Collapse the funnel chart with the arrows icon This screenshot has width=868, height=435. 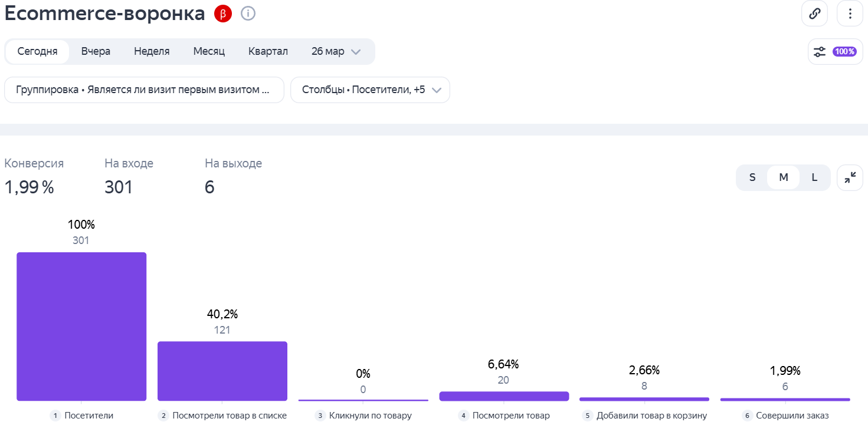[850, 177]
